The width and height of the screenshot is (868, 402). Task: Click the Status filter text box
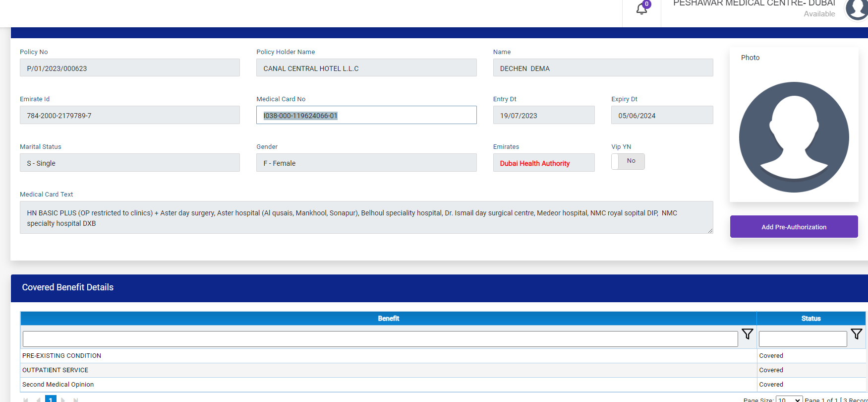coord(803,339)
